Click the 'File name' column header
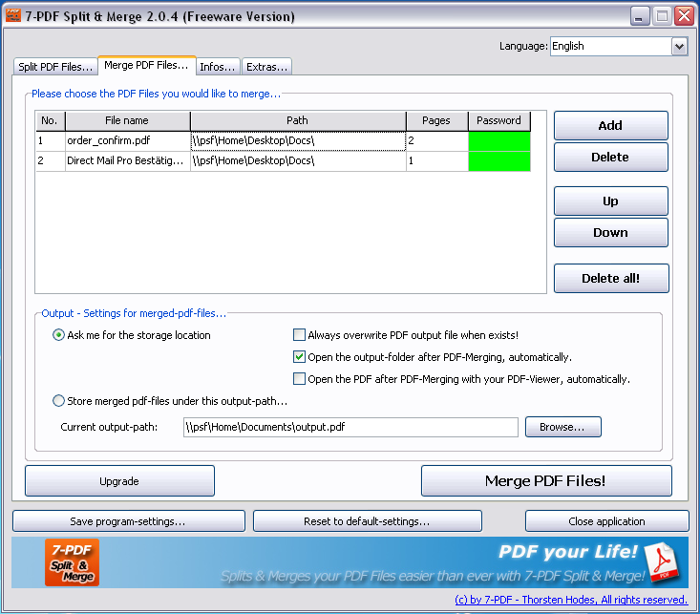This screenshot has height=614, width=700. click(128, 120)
